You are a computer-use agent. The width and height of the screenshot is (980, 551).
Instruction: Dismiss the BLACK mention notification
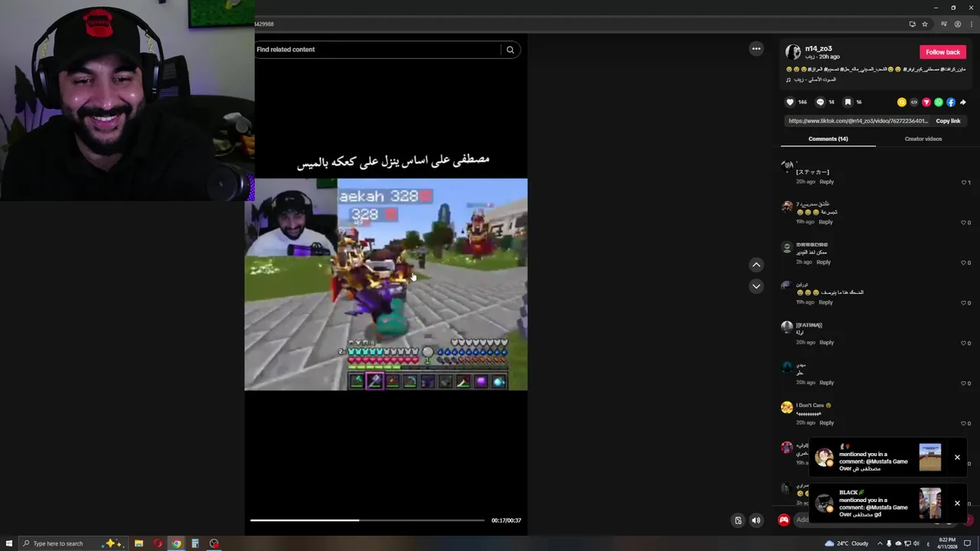(957, 504)
